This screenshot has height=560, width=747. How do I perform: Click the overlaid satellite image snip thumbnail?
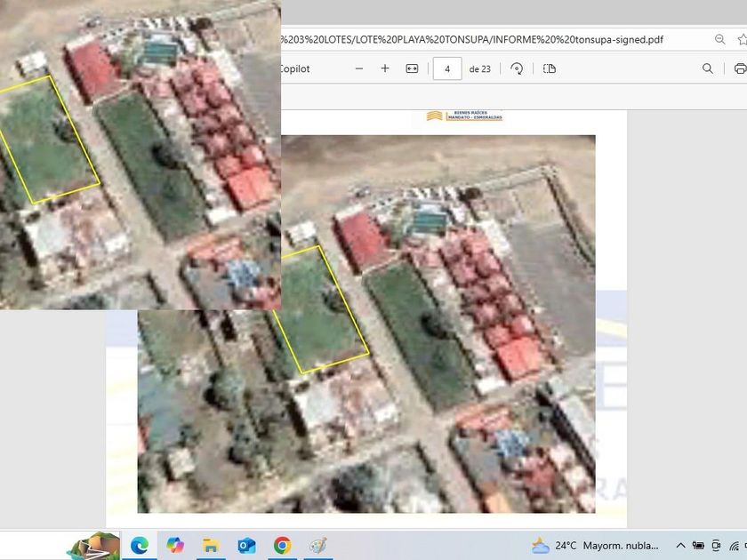click(x=141, y=155)
